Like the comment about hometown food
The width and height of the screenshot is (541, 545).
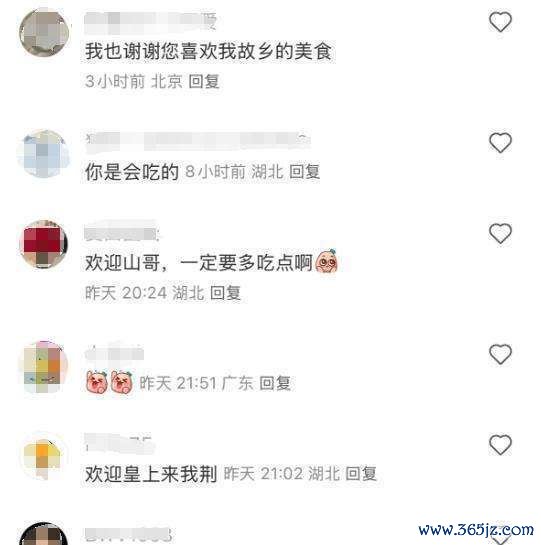[500, 22]
